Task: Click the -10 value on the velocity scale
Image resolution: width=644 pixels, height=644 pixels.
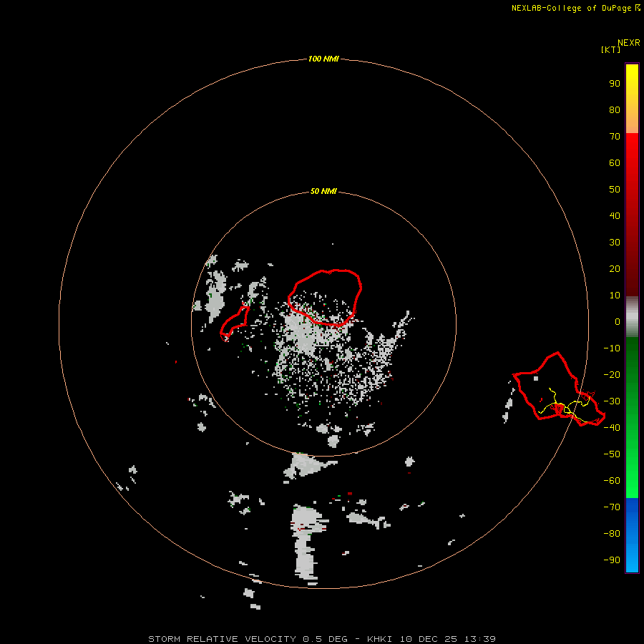Action: pyautogui.click(x=612, y=348)
